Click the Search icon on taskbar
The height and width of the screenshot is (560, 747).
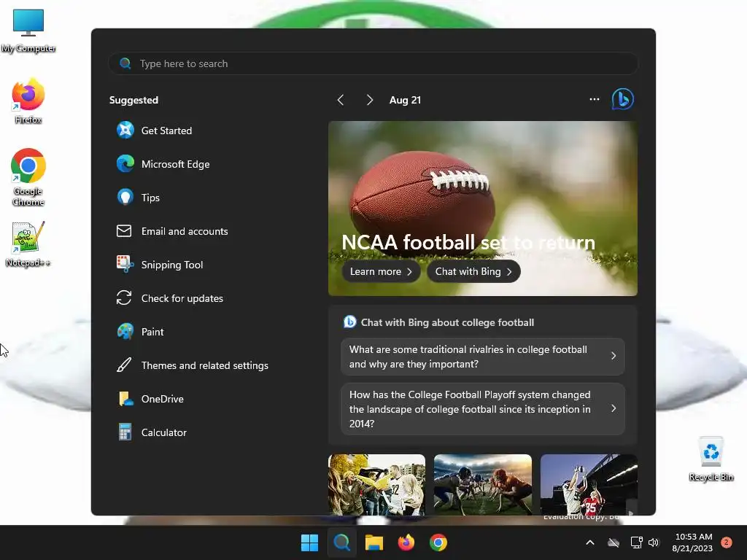click(x=341, y=542)
